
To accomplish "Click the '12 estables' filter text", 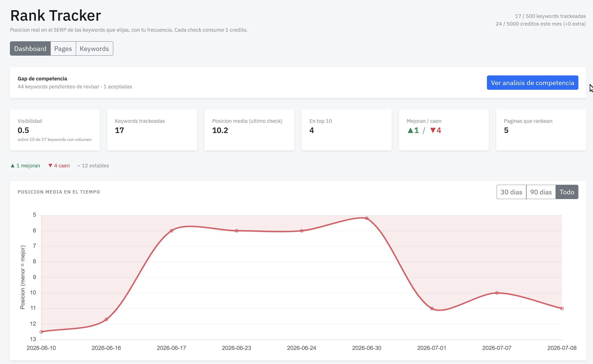I will pos(93,166).
